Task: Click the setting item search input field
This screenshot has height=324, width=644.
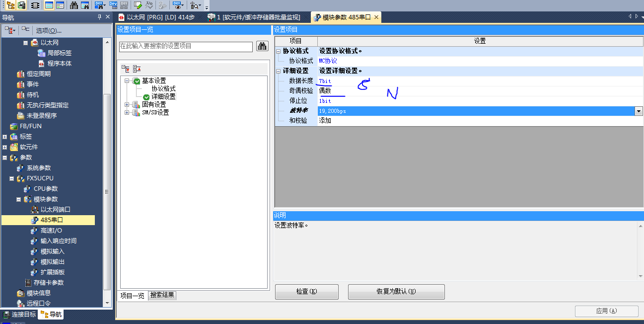Action: (x=186, y=46)
